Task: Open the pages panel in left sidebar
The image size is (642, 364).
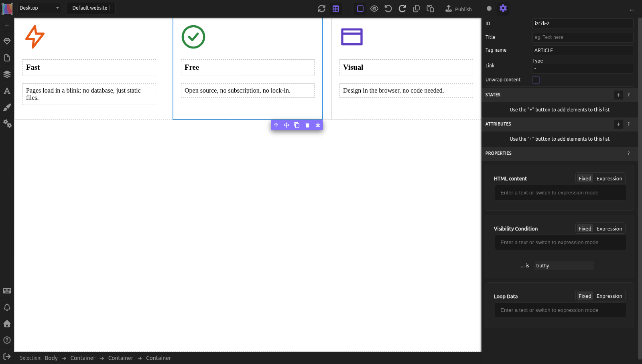Action: pos(7,58)
